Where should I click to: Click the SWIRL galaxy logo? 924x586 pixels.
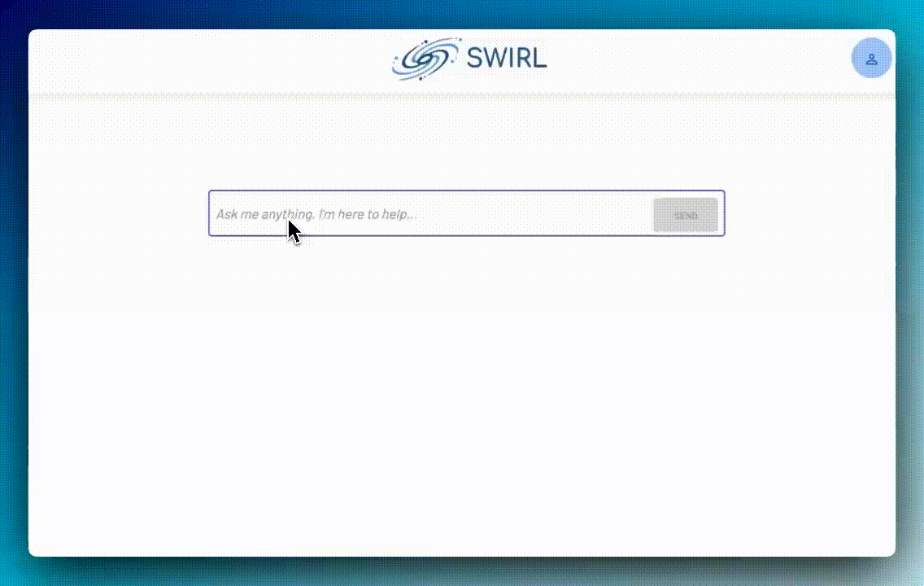coord(425,59)
